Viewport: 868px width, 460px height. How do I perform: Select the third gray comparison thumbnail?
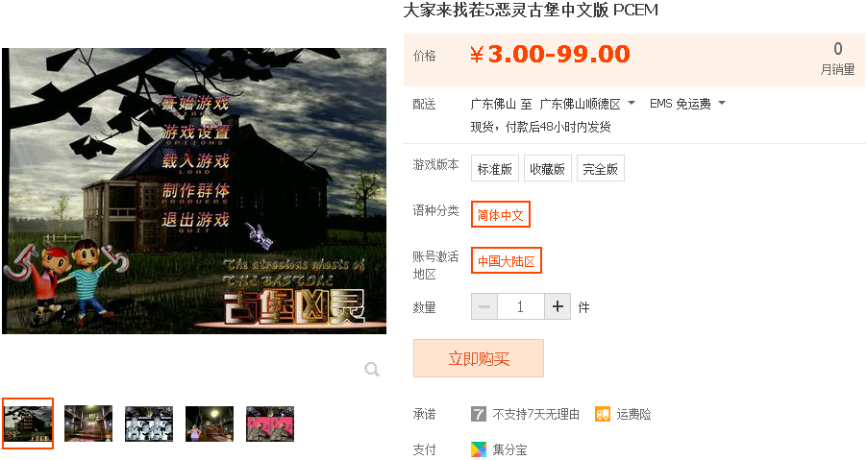[149, 424]
